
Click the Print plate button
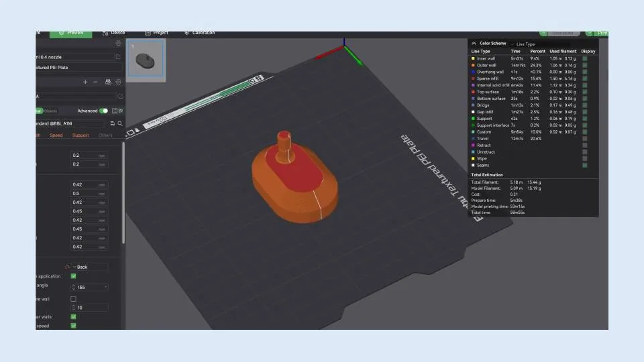pos(601,34)
